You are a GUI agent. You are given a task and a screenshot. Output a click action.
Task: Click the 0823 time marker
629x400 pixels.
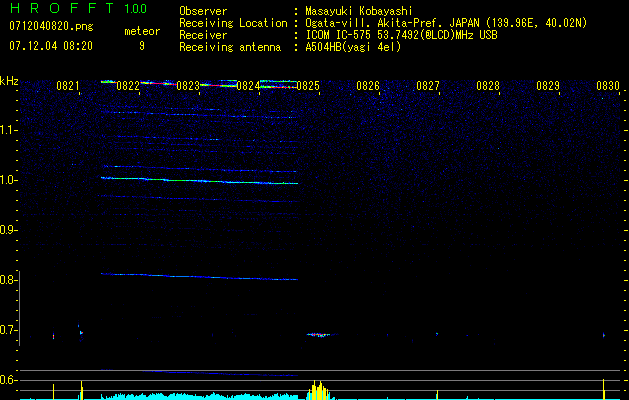[x=188, y=86]
